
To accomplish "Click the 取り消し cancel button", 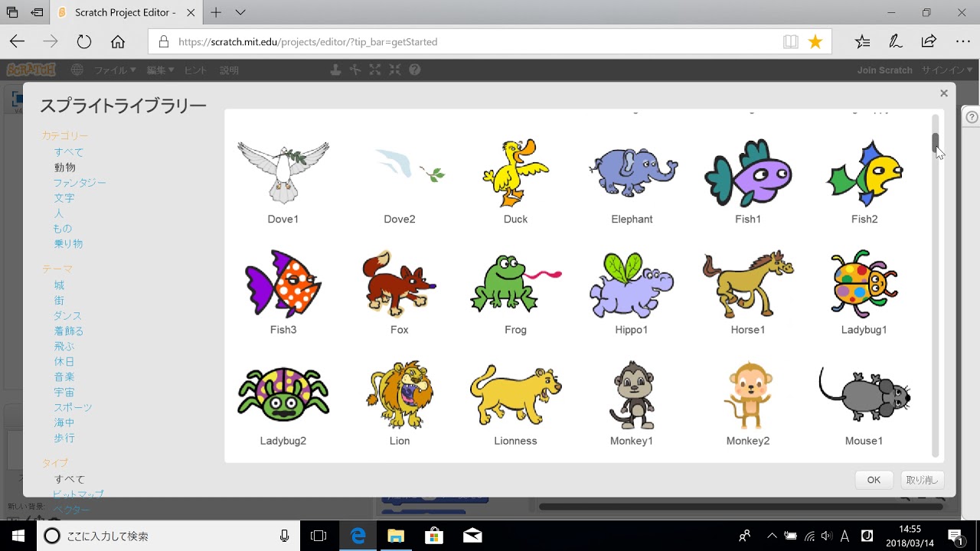I will point(922,480).
